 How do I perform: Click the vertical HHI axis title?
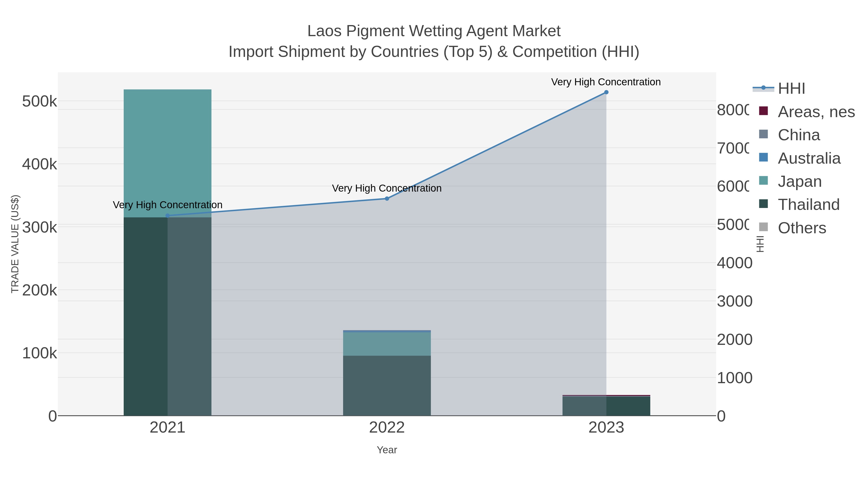point(760,244)
